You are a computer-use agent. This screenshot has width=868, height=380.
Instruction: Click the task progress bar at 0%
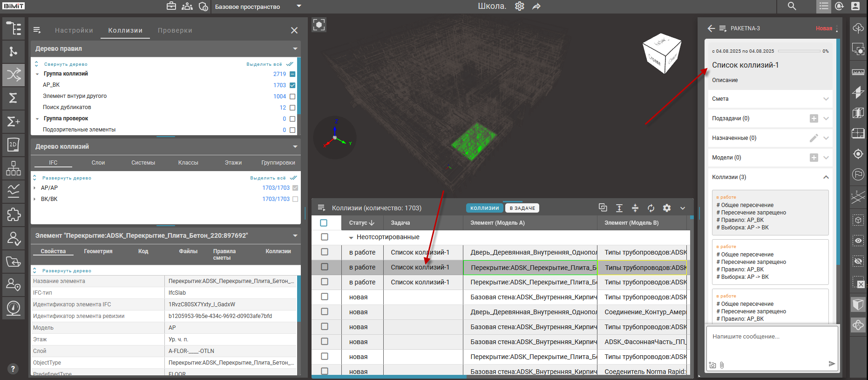[799, 51]
